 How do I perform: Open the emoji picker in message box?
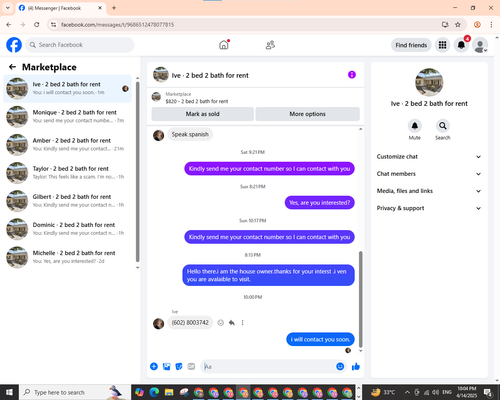(x=340, y=367)
